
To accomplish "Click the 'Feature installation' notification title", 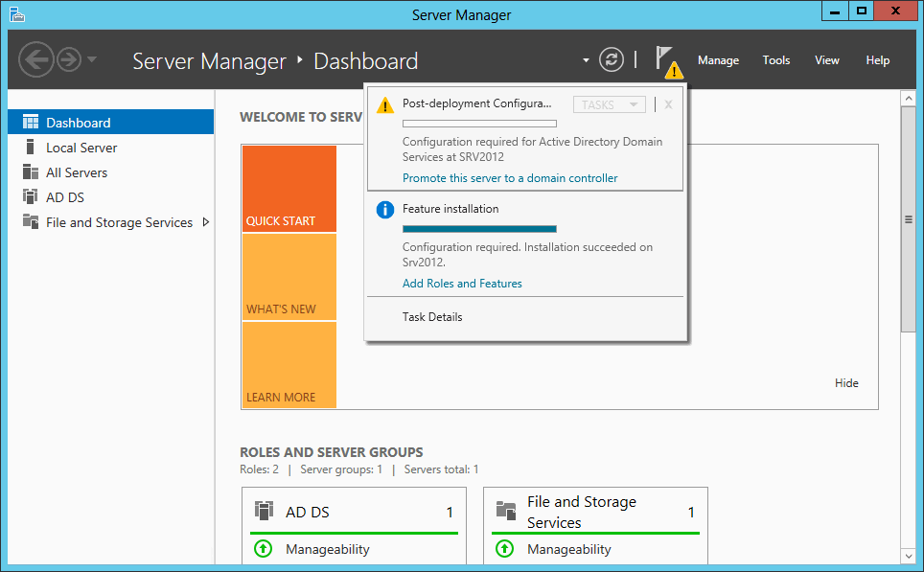I will 450,209.
